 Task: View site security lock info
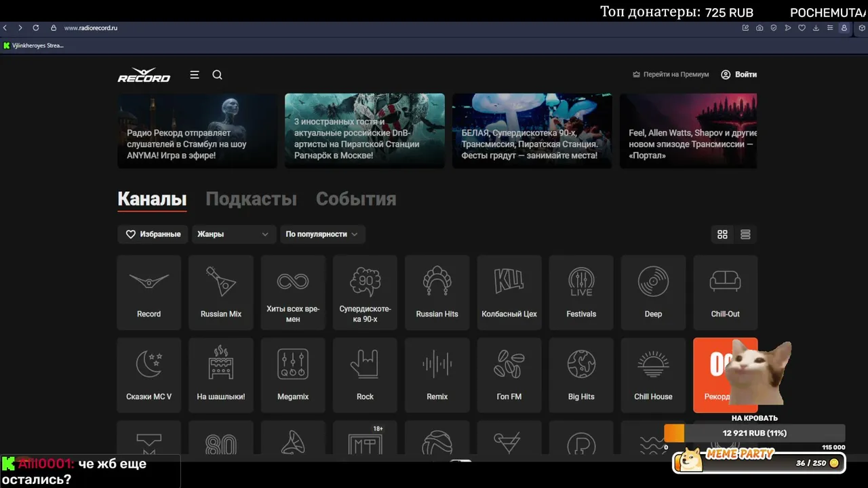54,28
